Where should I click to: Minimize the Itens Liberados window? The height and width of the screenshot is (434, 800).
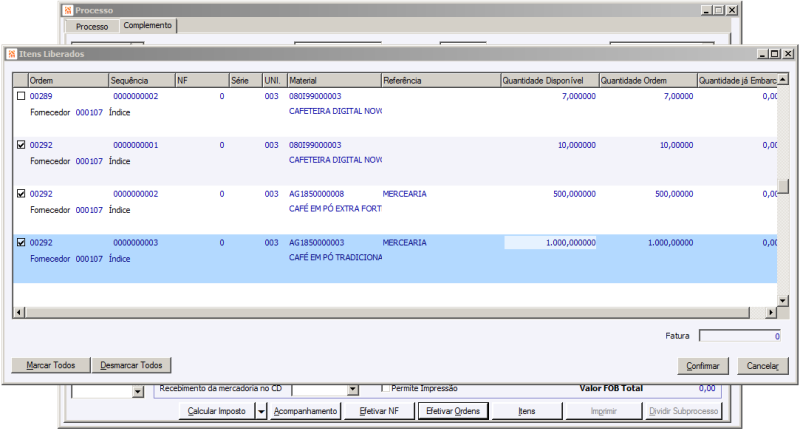point(763,54)
